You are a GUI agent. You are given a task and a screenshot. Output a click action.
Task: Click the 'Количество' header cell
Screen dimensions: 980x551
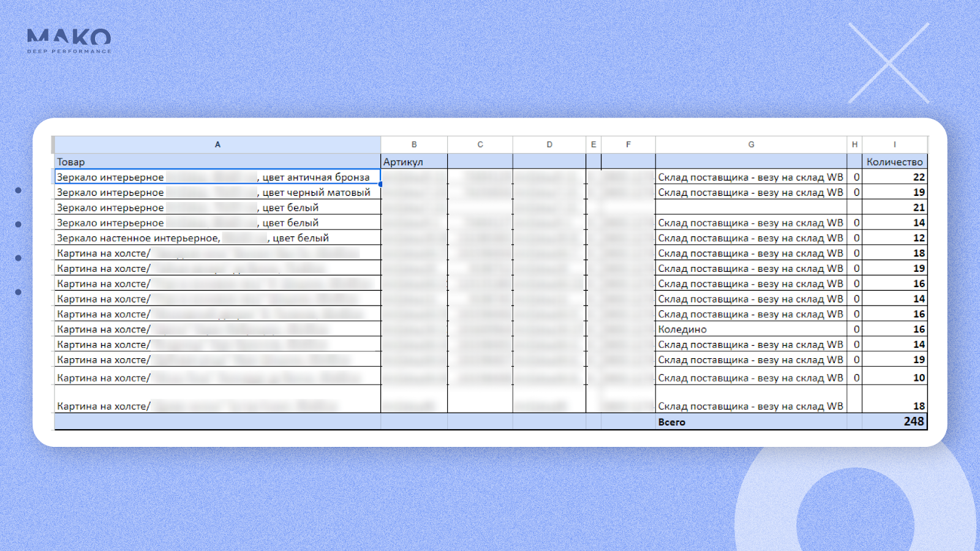894,162
